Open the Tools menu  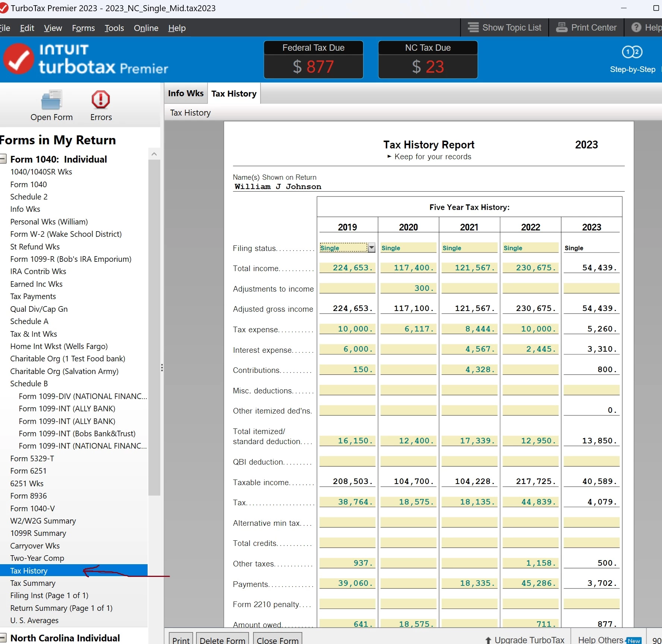[114, 28]
